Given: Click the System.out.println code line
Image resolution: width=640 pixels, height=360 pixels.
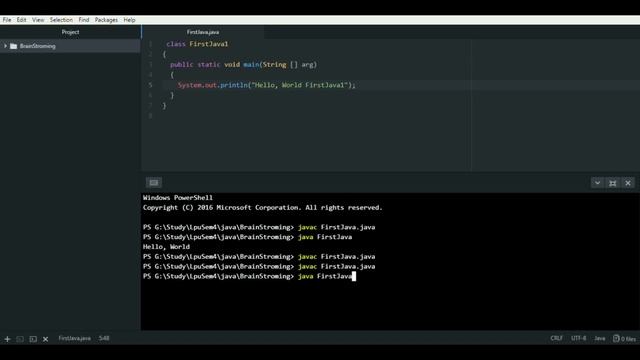Looking at the screenshot, I should click(267, 85).
